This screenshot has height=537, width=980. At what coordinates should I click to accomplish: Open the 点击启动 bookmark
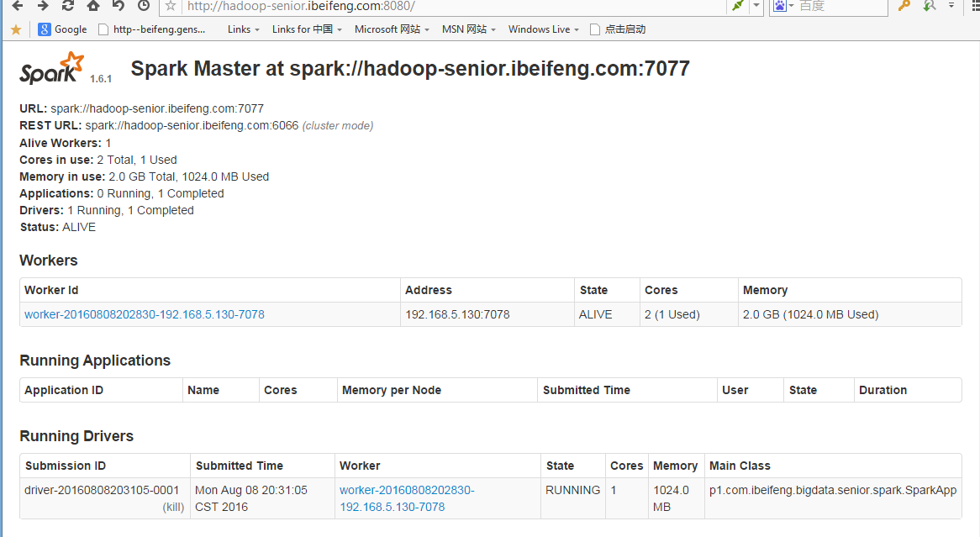point(618,29)
